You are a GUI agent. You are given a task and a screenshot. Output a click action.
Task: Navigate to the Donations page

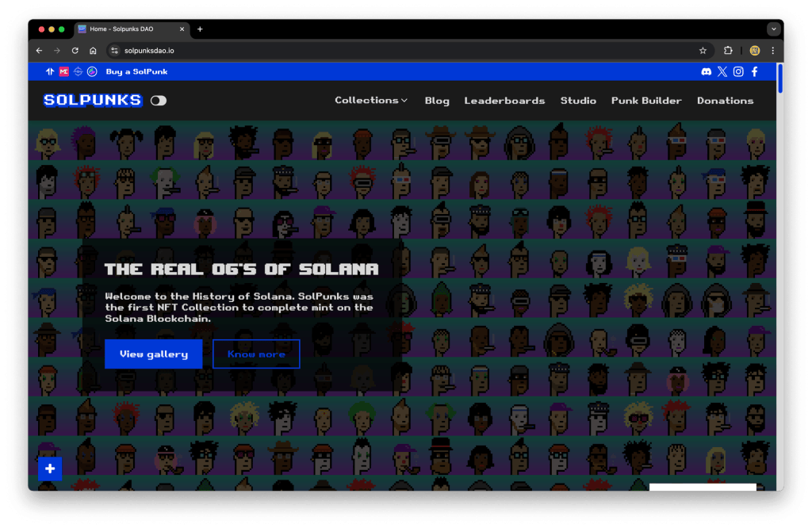pyautogui.click(x=725, y=101)
